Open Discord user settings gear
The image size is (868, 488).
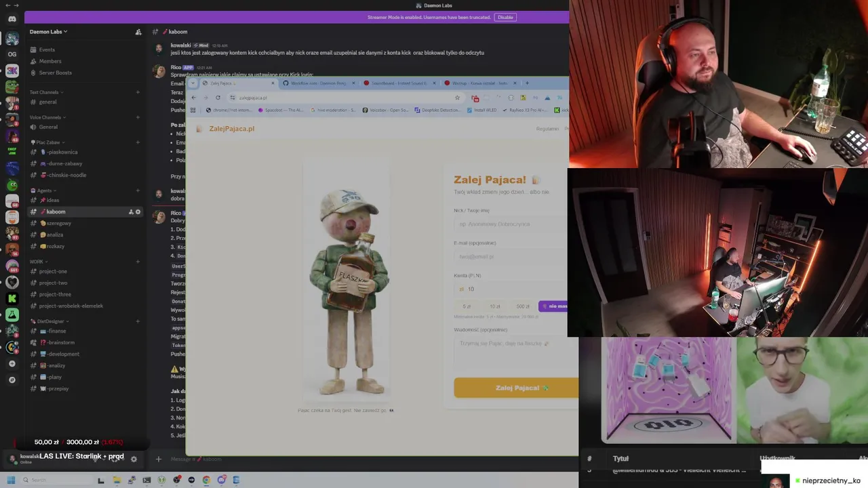(x=134, y=459)
